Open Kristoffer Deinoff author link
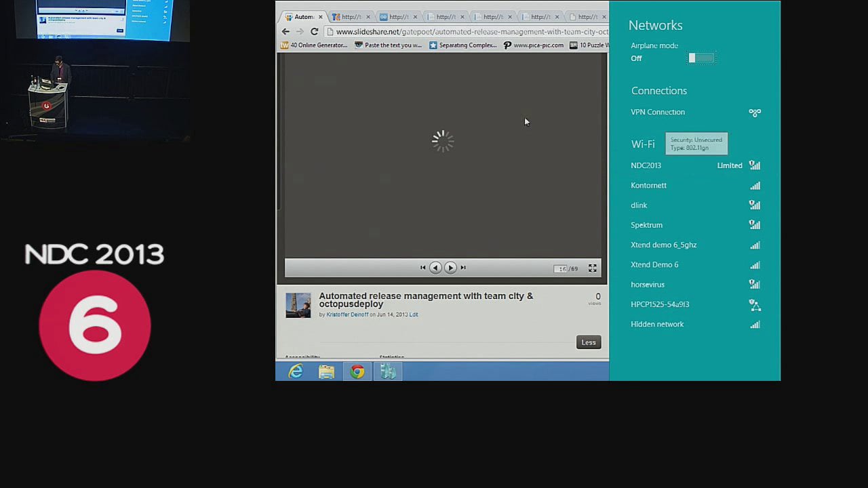Viewport: 868px width, 488px height. pos(347,314)
